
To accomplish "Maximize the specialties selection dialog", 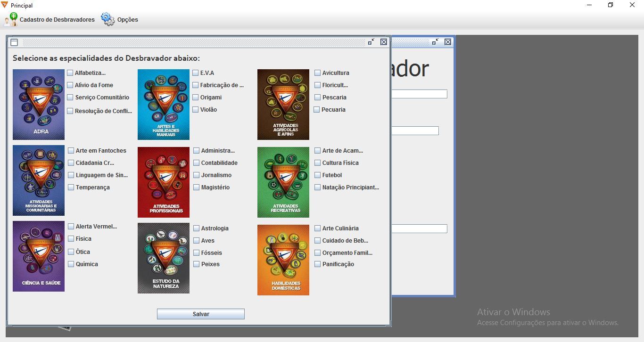I will coord(372,42).
